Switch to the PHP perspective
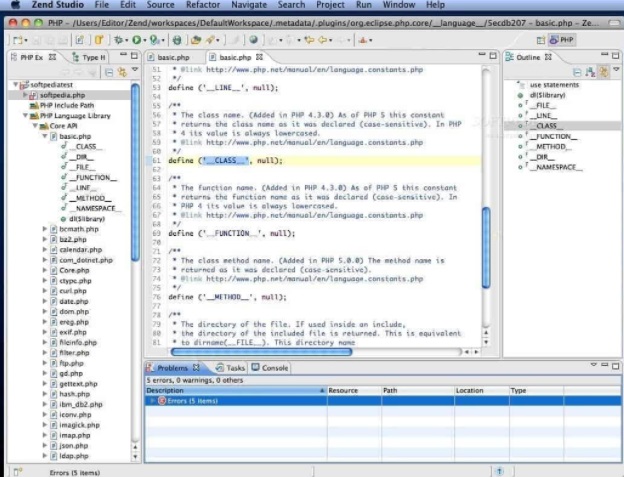624x477 pixels. (562, 40)
